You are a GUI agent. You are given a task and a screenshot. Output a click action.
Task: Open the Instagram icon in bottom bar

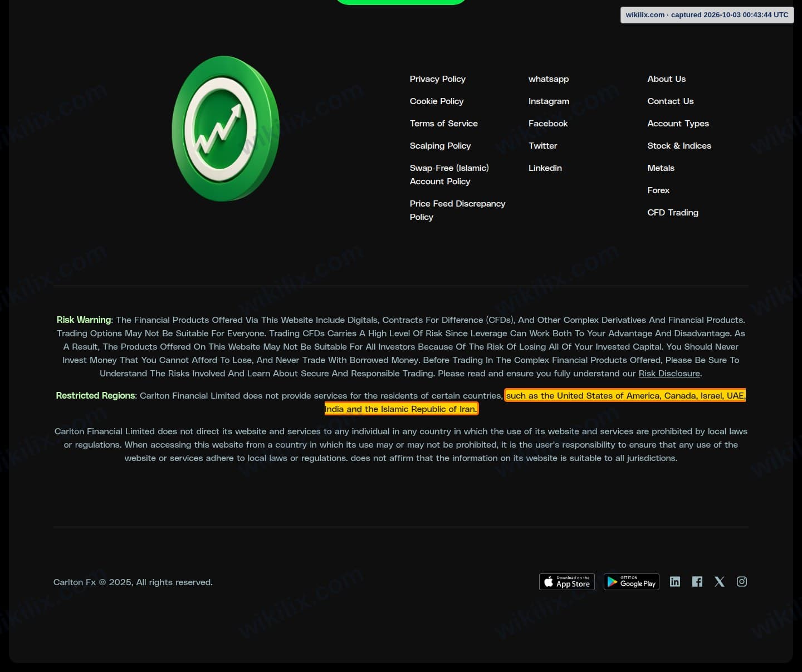(x=742, y=582)
